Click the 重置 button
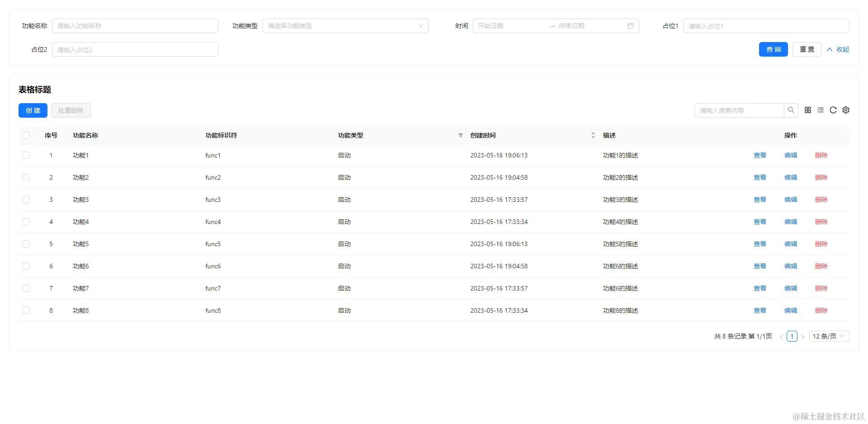868x424 pixels. click(x=807, y=49)
